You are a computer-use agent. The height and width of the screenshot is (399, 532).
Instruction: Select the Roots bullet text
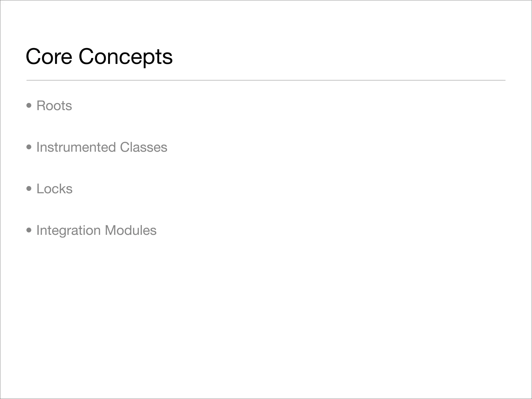(54, 106)
